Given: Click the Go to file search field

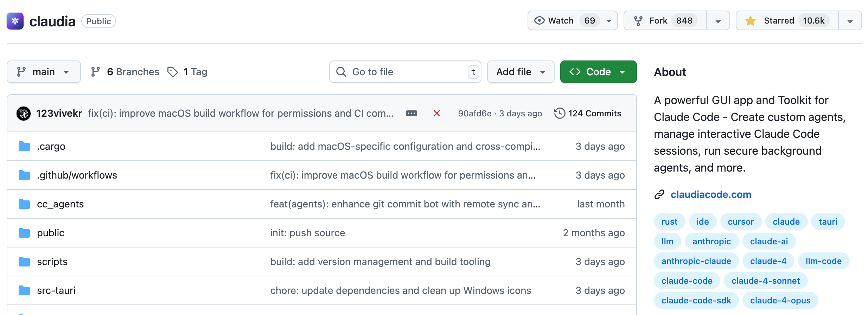Looking at the screenshot, I should point(405,72).
